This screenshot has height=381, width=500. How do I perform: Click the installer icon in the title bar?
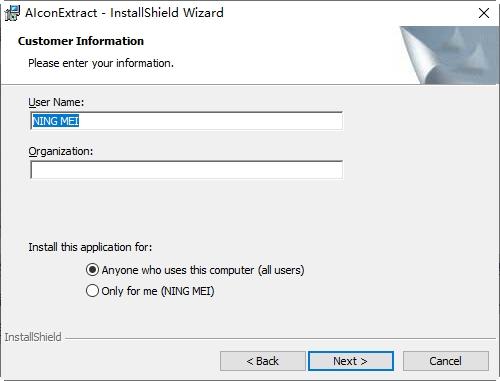(12, 13)
